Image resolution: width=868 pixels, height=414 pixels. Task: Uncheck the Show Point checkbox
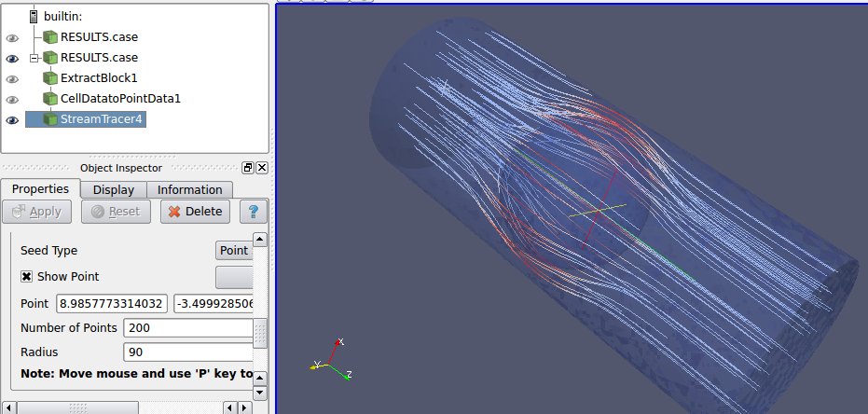click(26, 277)
